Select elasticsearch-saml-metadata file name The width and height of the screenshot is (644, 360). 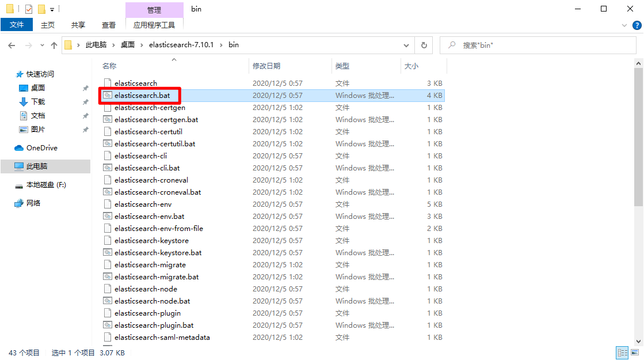[x=162, y=338]
